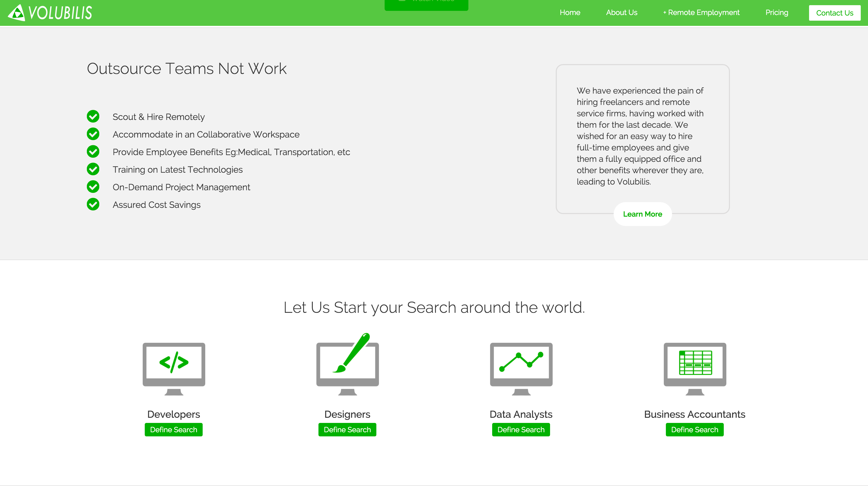Click the Volubilis logo icon
Viewport: 868px width, 486px height.
tap(17, 13)
